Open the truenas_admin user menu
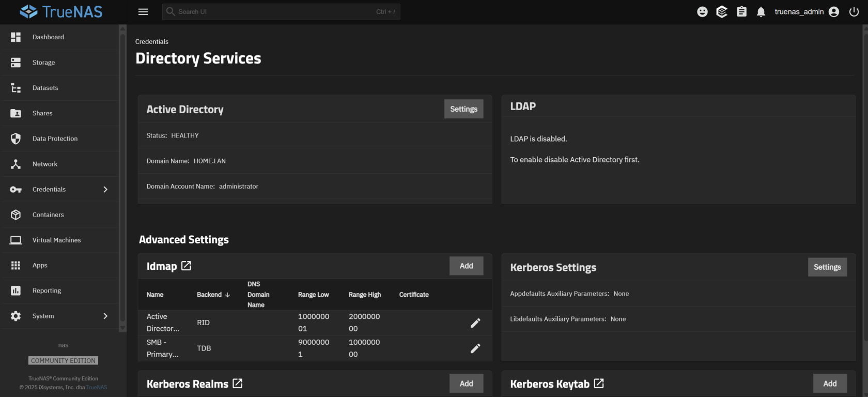This screenshot has width=868, height=397. 806,12
